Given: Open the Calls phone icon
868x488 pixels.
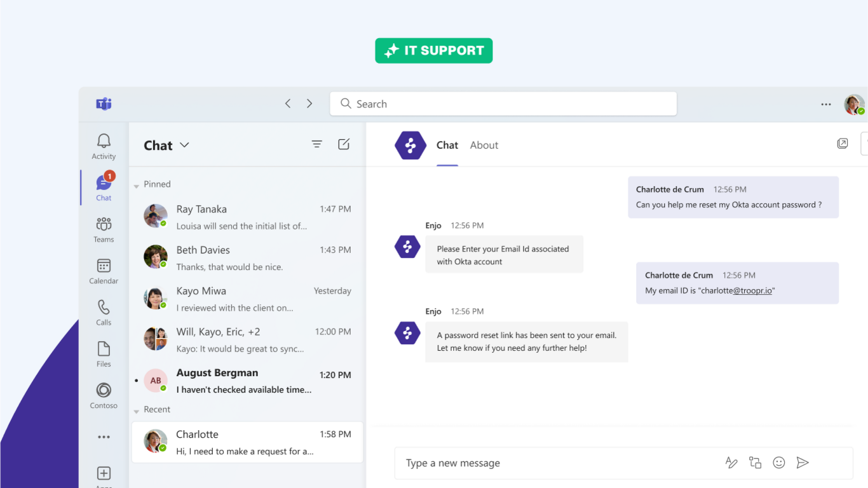Looking at the screenshot, I should 104,308.
